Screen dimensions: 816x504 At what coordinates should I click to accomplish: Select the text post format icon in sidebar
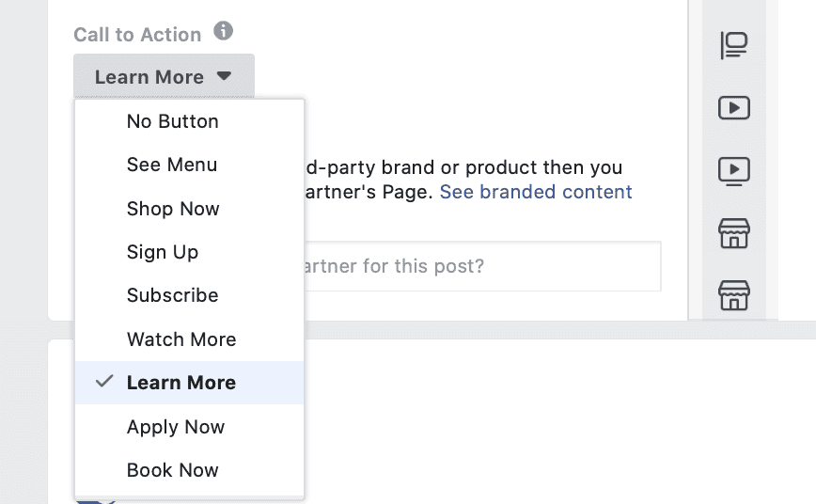pos(734,45)
